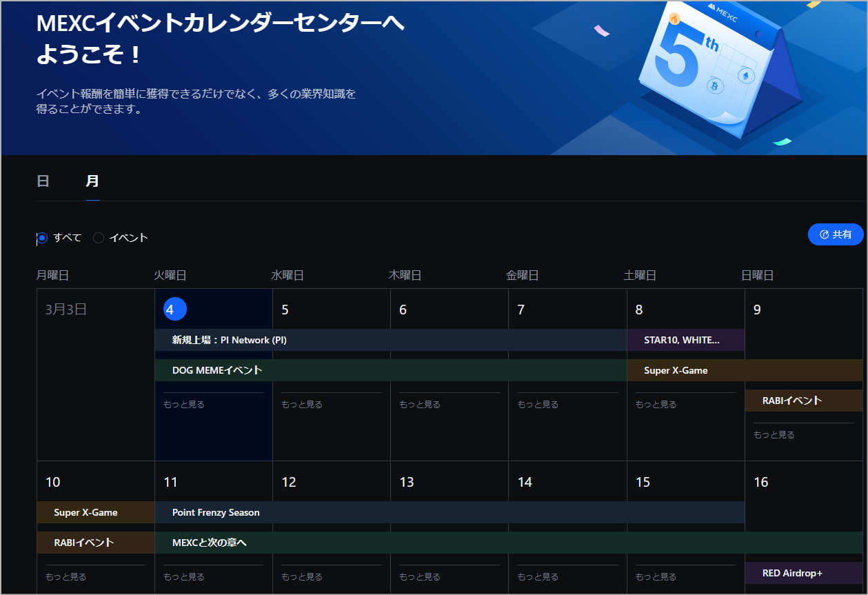Open Super X-Game on Monday the 10th

[x=85, y=512]
